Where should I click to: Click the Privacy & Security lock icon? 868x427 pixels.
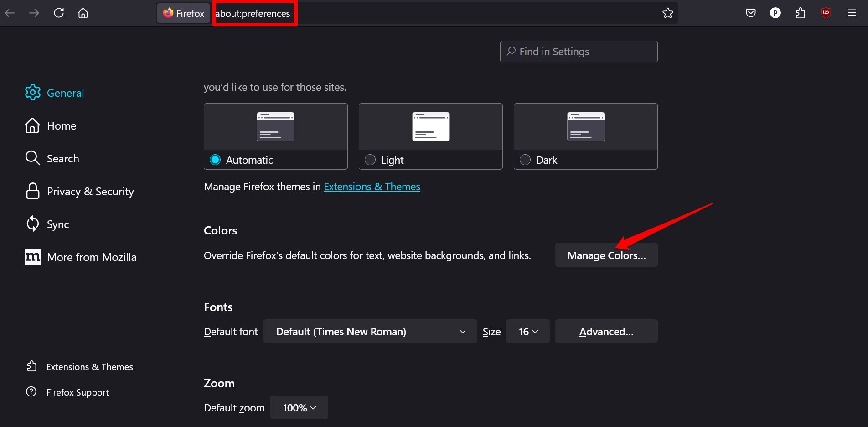[x=32, y=191]
